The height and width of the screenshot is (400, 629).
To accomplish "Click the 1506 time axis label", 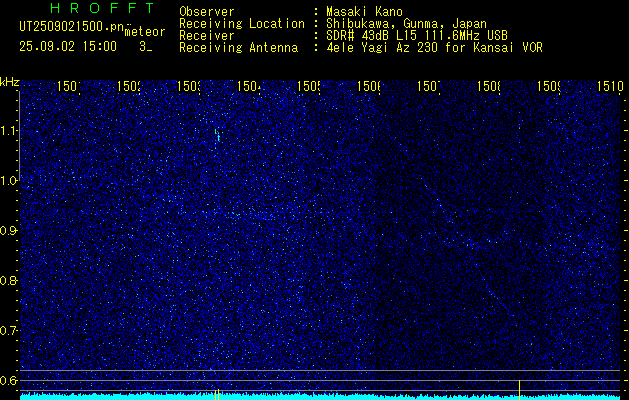I will tap(369, 86).
